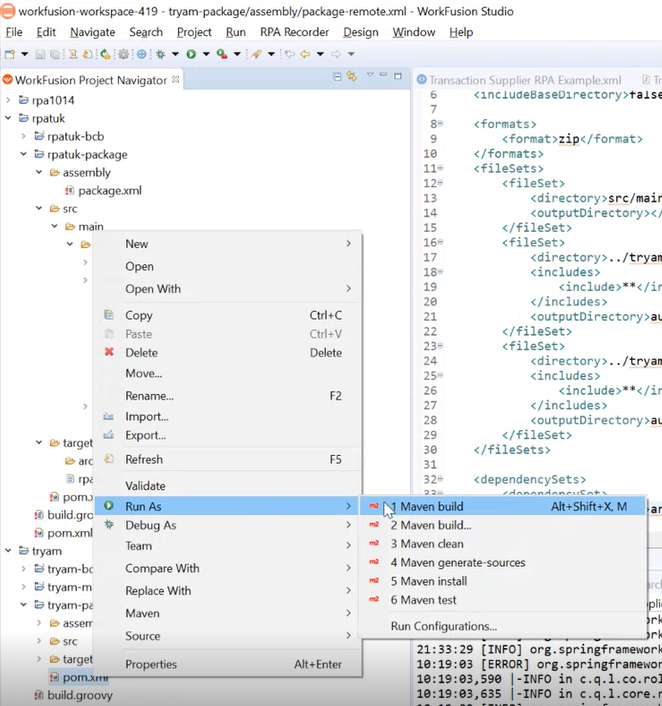Expand the rpa1014 project
The image size is (662, 706).
8,100
